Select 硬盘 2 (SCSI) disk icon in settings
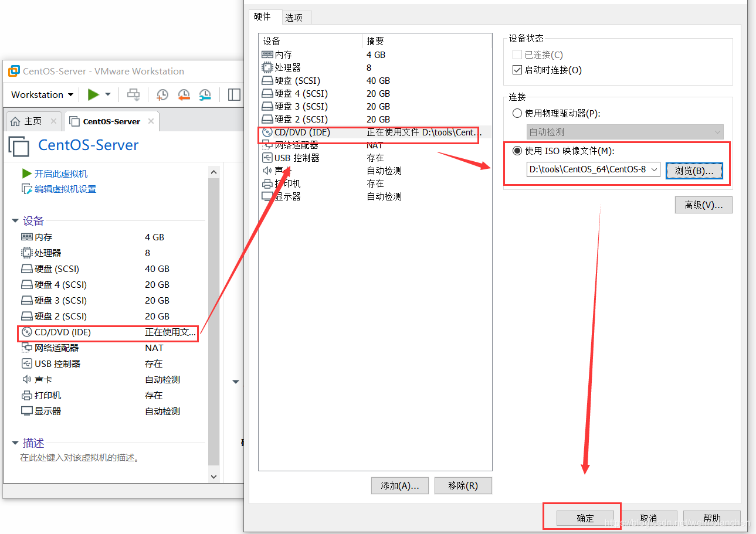Viewport: 756px width, 534px height. tap(267, 119)
